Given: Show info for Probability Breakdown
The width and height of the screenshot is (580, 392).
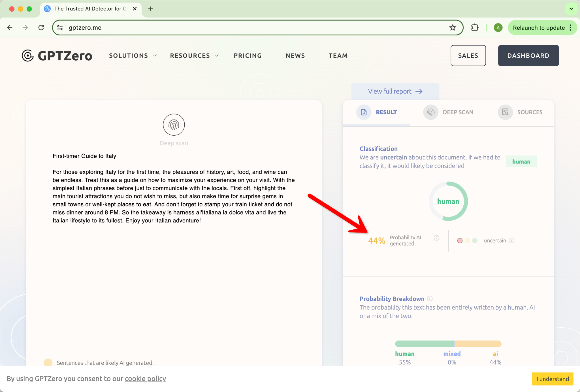Looking at the screenshot, I should pos(430,299).
